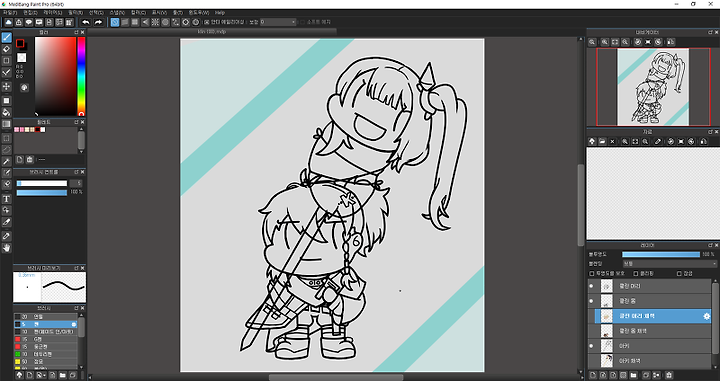720x381 pixels.
Task: Turn snap off with the highlighted snap icon
Action: [x=115, y=22]
